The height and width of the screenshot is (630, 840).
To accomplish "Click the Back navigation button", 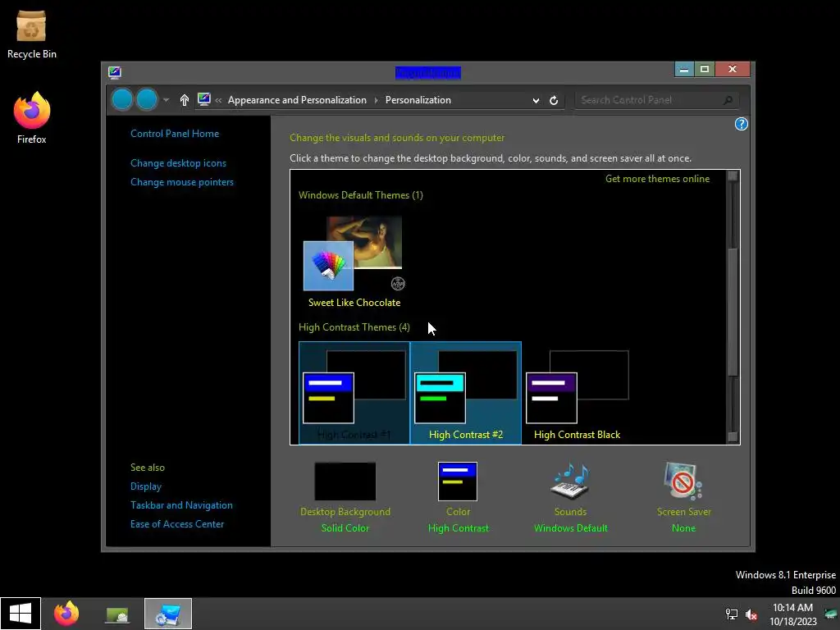I will (122, 99).
